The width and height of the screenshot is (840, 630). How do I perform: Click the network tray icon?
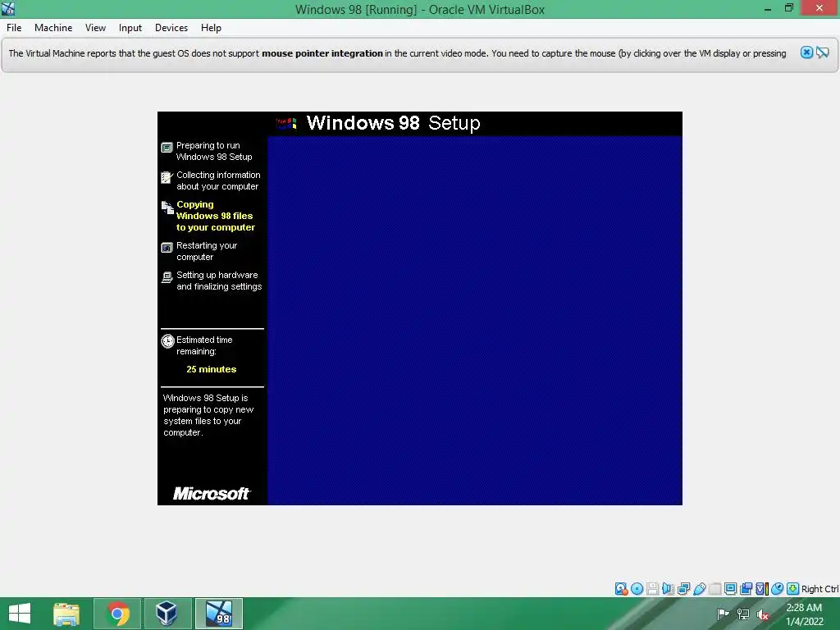coord(743,614)
